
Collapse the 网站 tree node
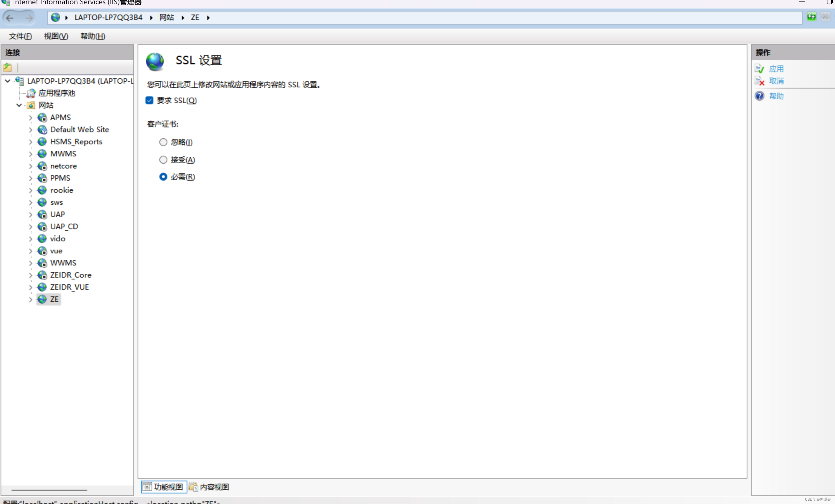coord(18,105)
